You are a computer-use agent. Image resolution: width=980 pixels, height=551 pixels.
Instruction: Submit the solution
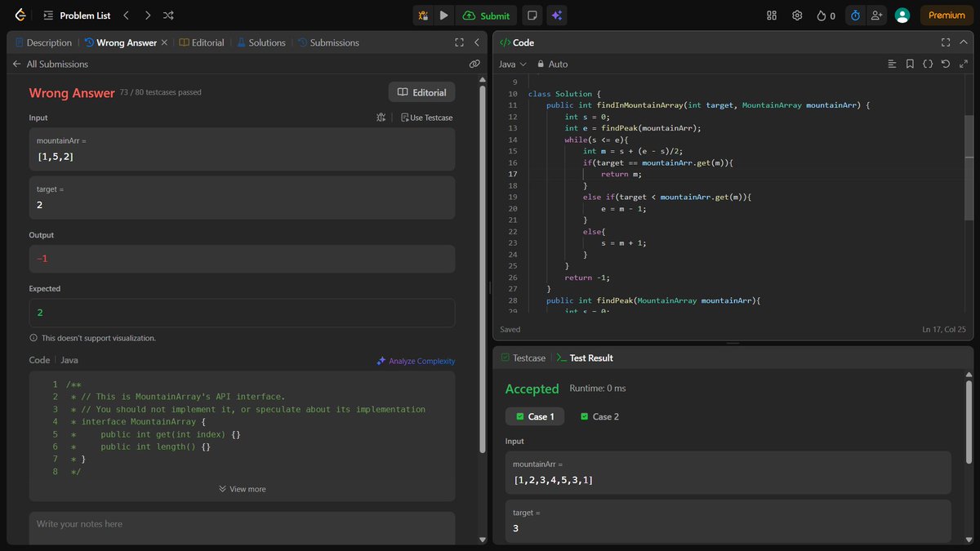click(x=487, y=15)
